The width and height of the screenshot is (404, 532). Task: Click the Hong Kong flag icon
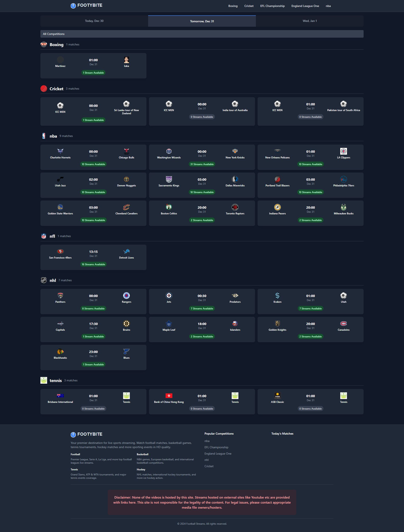click(169, 396)
